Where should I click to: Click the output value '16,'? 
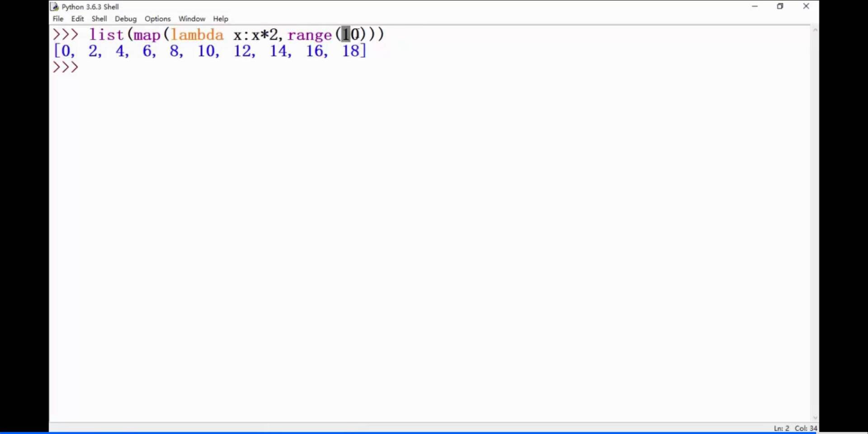(317, 51)
